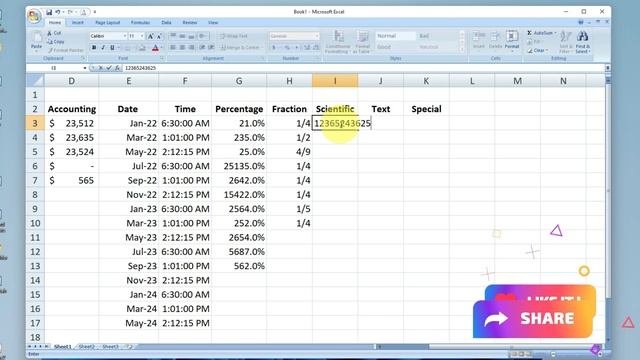640x360 pixels.
Task: Open Insert cells menu
Action: point(478,40)
